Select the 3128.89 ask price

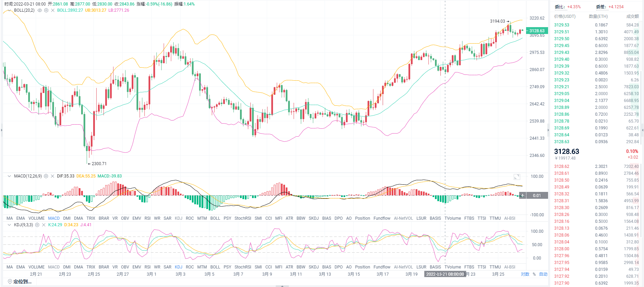click(x=561, y=107)
